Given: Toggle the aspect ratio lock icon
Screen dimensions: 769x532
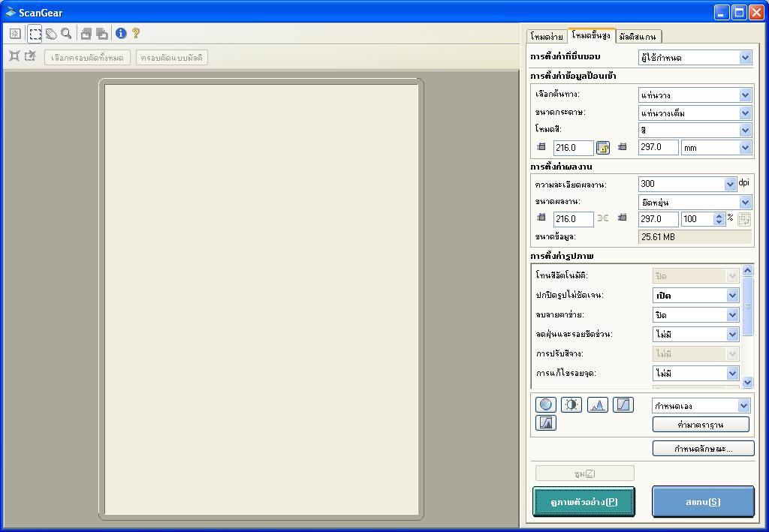Looking at the screenshot, I should tap(603, 148).
